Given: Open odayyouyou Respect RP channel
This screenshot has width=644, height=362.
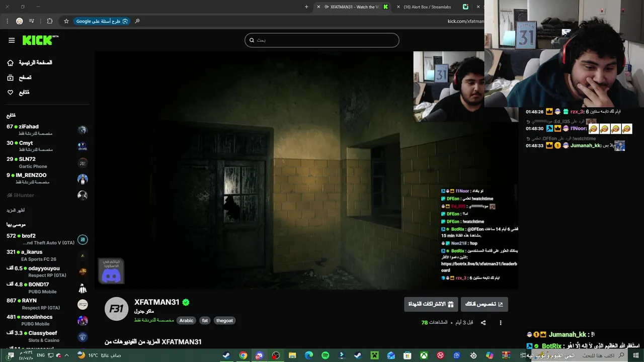Looking at the screenshot, I should point(47,271).
